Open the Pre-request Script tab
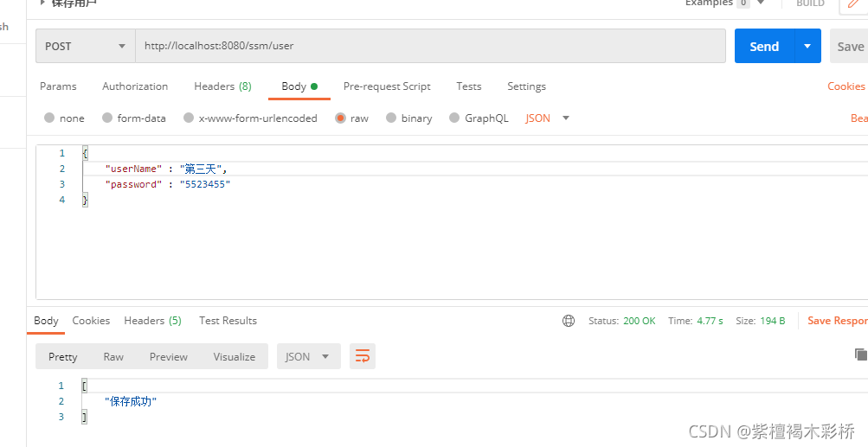Screen dimensions: 868x447 click(x=387, y=86)
